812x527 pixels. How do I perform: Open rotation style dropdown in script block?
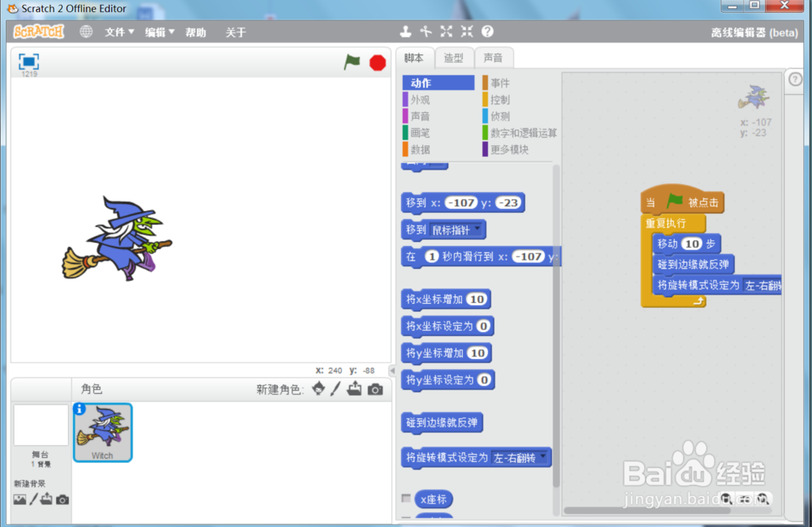pos(763,285)
